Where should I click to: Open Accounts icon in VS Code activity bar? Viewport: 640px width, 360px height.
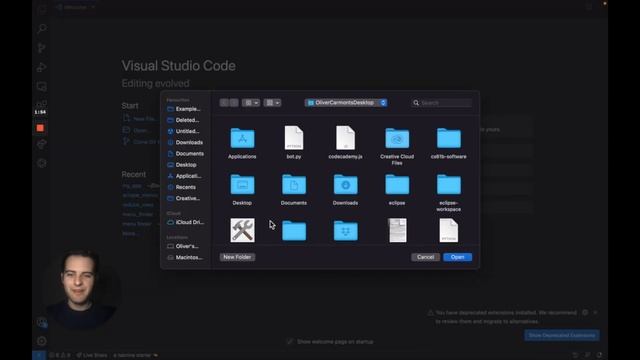[x=42, y=322]
